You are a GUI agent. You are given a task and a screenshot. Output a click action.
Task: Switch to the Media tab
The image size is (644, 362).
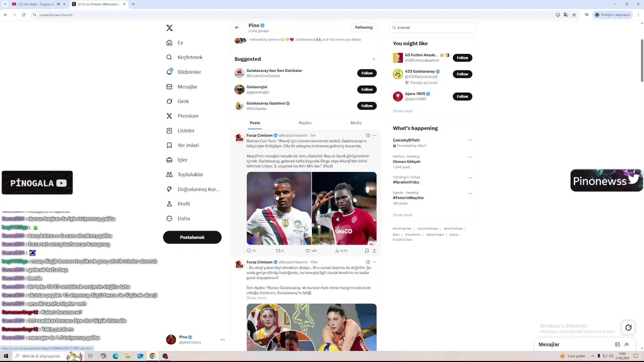click(x=356, y=123)
